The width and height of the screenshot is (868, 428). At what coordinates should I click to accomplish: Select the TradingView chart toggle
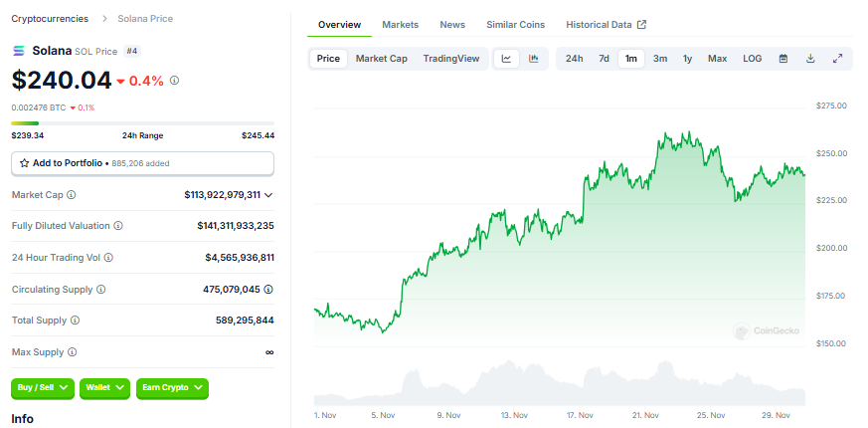[451, 58]
